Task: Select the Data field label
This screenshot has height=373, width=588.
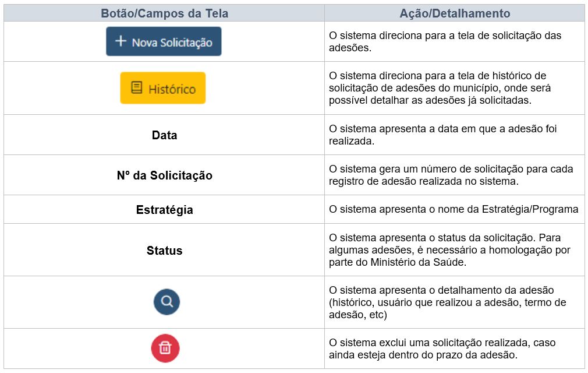Action: click(164, 135)
